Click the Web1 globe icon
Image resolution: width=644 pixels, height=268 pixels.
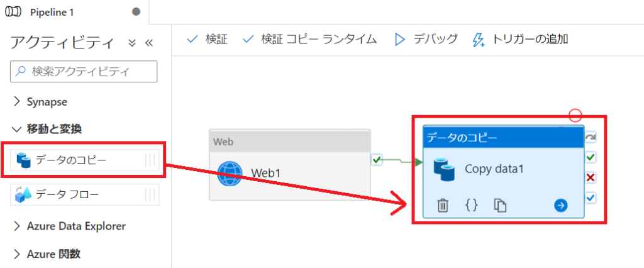(230, 173)
